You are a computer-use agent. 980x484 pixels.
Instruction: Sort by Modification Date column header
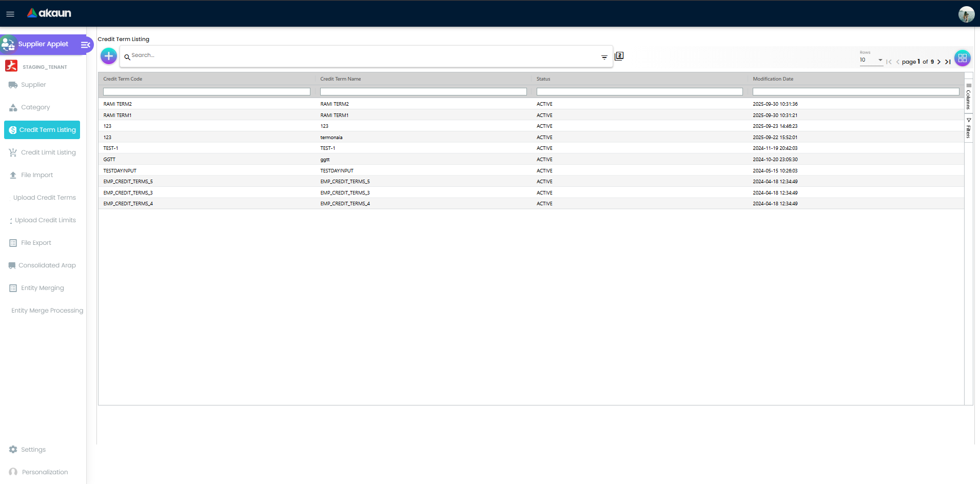(773, 79)
